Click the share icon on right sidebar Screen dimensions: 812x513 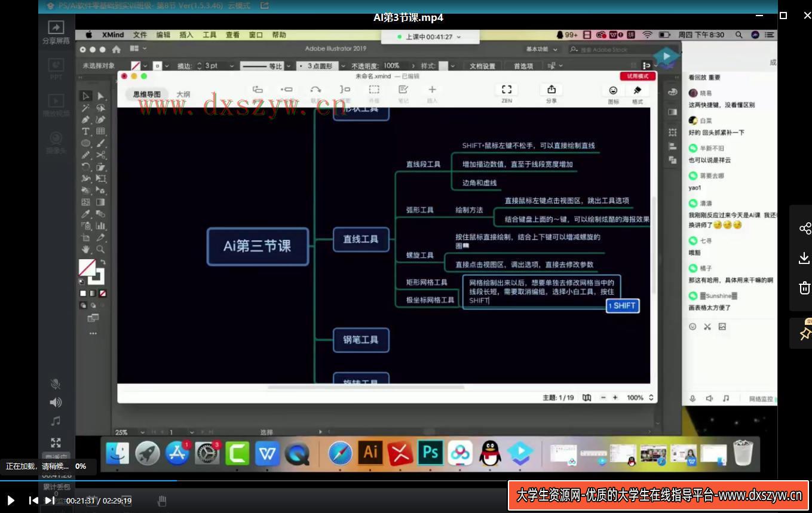point(805,229)
